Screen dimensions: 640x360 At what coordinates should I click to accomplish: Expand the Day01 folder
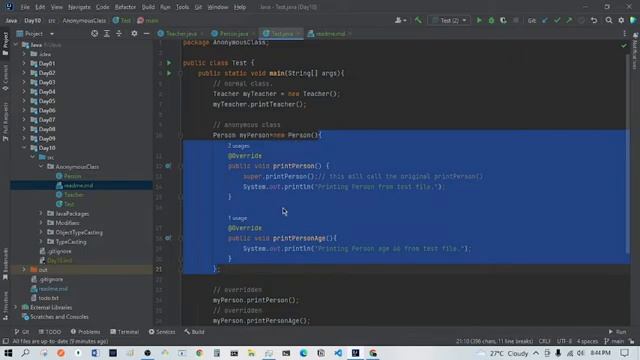click(24, 63)
